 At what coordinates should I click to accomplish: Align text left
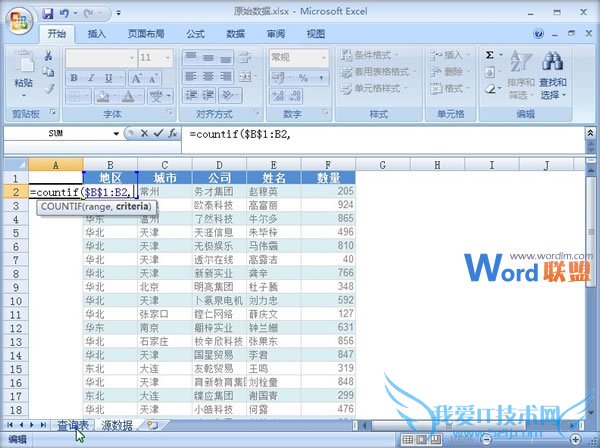pyautogui.click(x=191, y=77)
